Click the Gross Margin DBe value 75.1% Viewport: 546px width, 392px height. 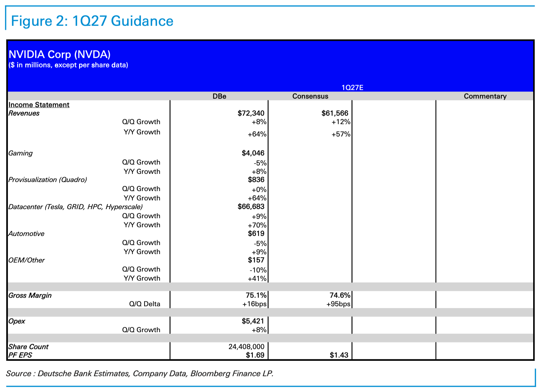256,295
